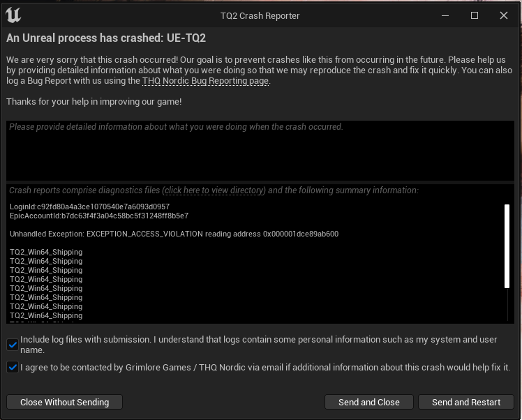Click the crash summary scrollbar thumb
The image size is (522, 420).
507,246
